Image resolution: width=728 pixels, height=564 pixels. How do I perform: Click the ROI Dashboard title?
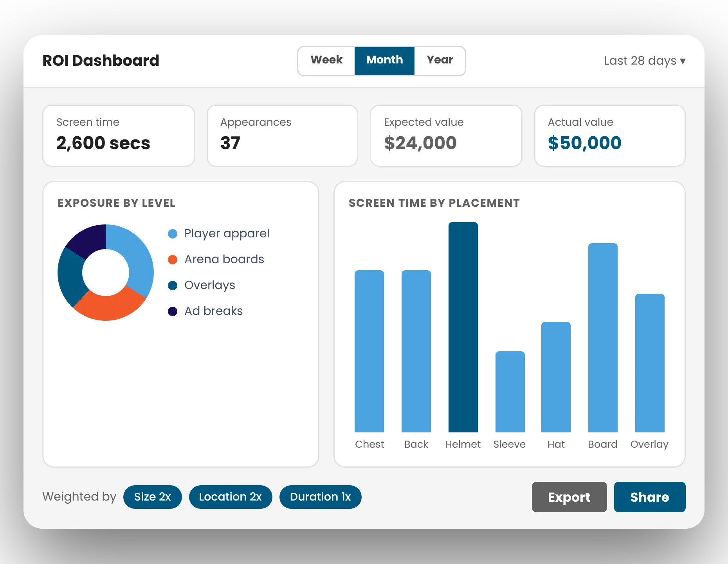tap(101, 61)
